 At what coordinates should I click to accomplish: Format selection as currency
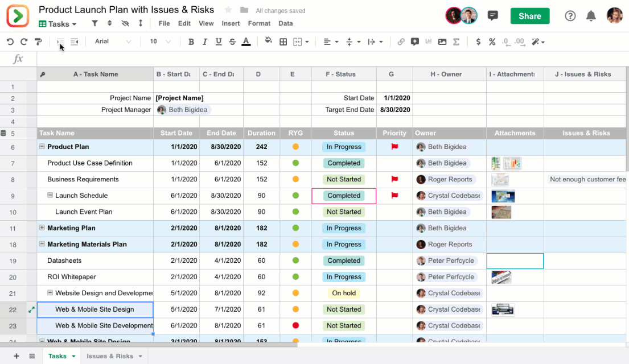pos(478,42)
